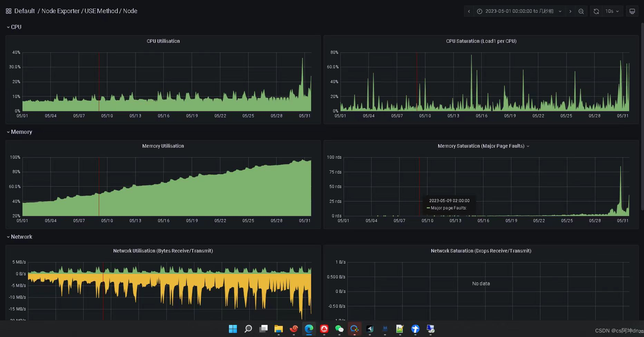
Task: Open the dashboard grid icon beside Default
Action: click(x=9, y=11)
